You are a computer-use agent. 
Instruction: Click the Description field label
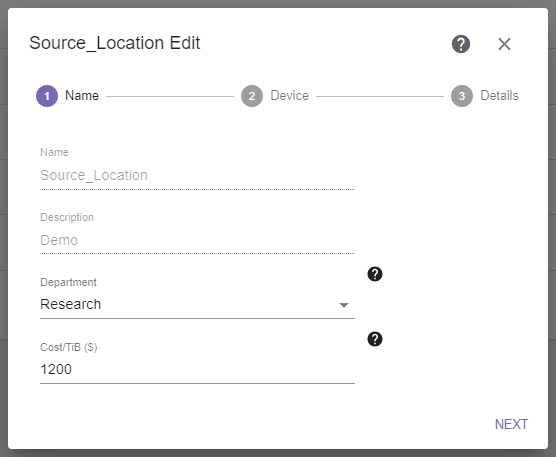(67, 217)
